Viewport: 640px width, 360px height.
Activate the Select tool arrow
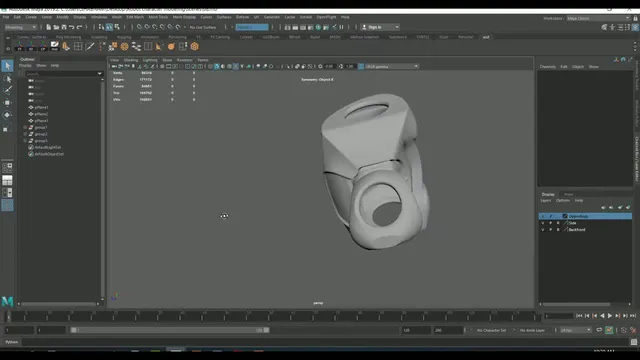7,66
